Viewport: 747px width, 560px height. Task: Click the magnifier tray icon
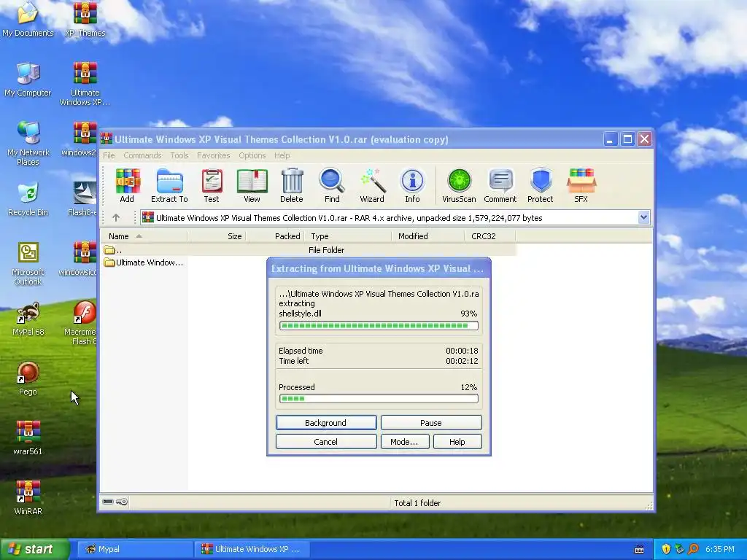(693, 549)
